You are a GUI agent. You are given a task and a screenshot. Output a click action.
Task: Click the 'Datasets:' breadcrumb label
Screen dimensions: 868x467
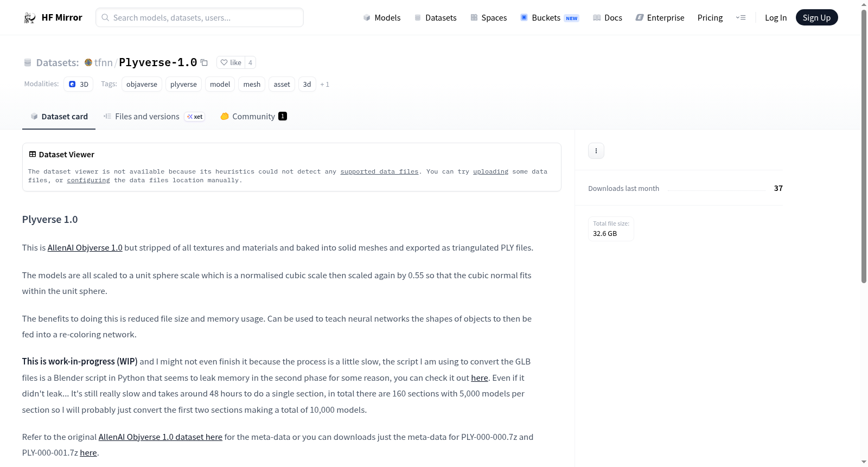(58, 62)
